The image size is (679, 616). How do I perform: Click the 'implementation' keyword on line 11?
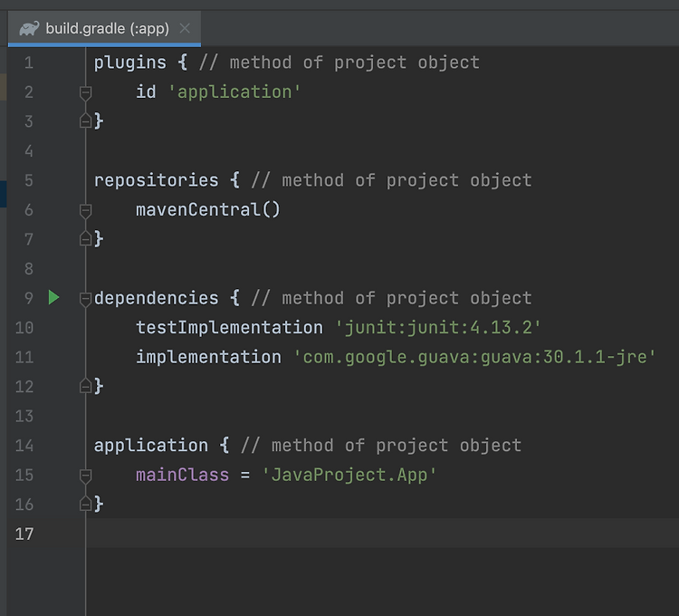tap(209, 357)
